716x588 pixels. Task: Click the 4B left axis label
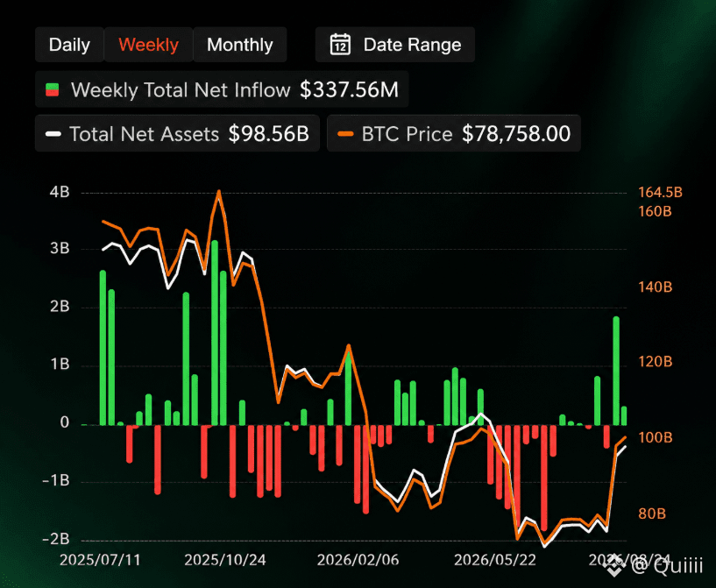coord(60,192)
